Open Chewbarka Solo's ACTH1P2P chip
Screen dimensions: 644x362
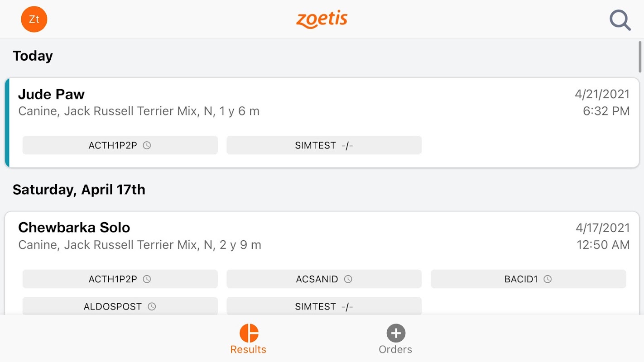pyautogui.click(x=120, y=279)
